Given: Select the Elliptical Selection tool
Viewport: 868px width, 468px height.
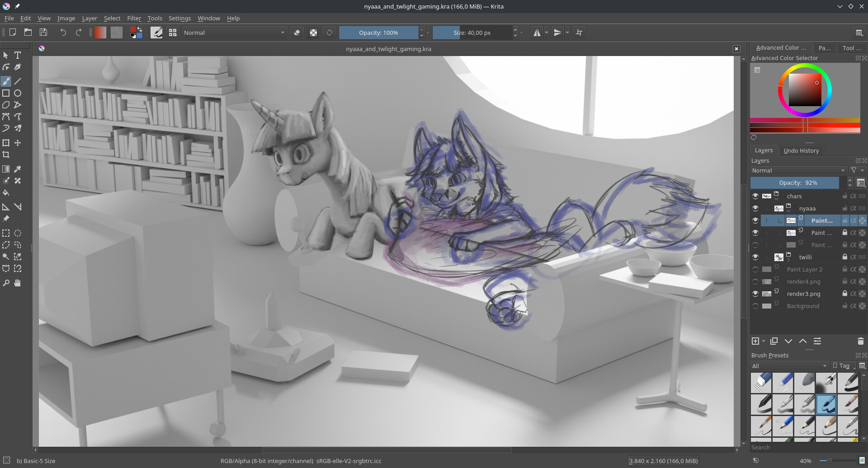Looking at the screenshot, I should coord(18,233).
